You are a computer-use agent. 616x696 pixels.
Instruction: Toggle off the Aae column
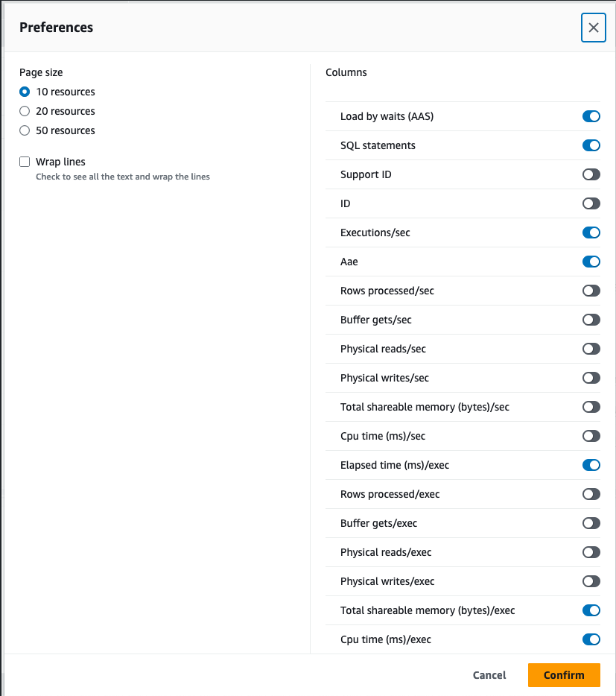point(591,262)
